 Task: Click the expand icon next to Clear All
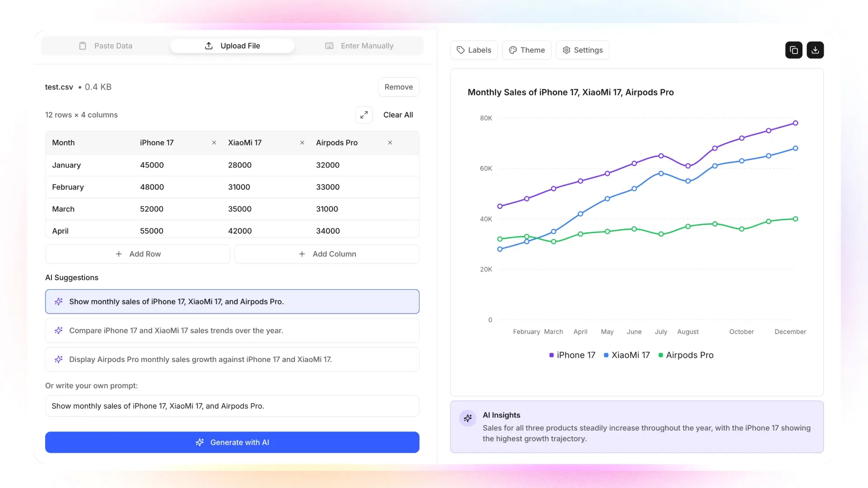(x=364, y=114)
